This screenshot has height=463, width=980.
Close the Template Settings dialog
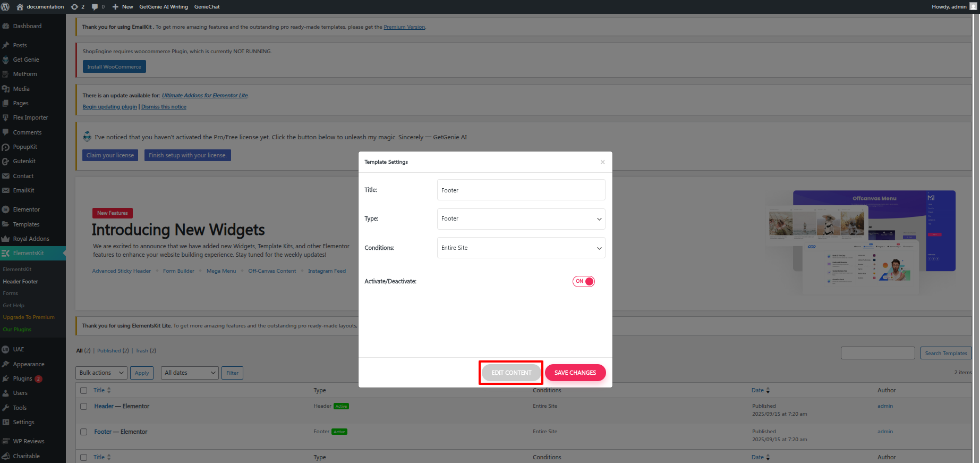[x=602, y=162]
